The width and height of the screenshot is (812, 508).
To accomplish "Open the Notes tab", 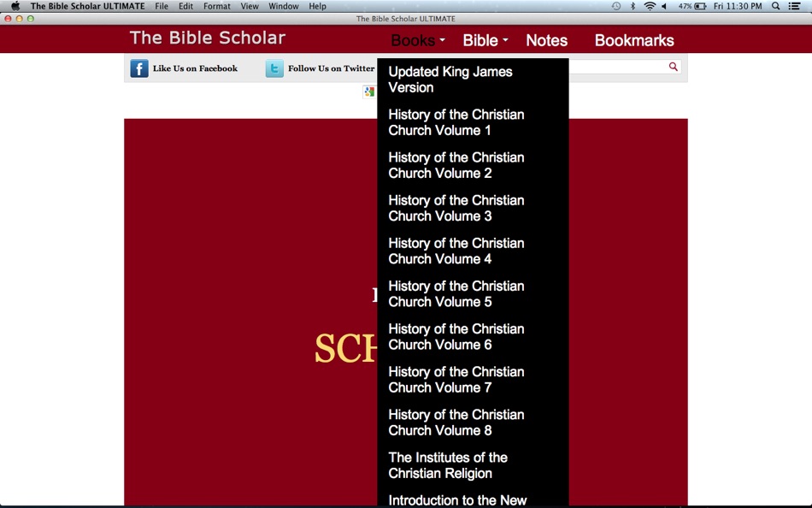I will 547,40.
